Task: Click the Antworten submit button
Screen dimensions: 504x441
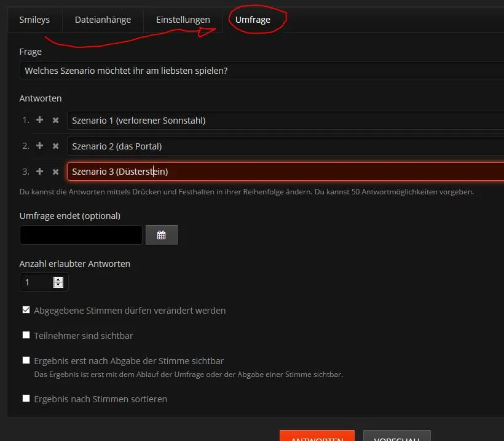Action: coord(317,435)
